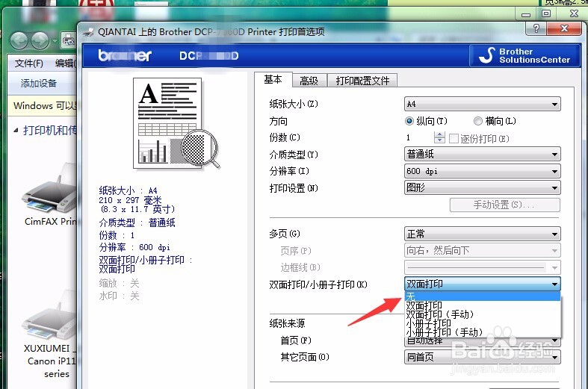Screen dimensions: 588x389
Task: Collapse the 双面打印/小册子打印 combo box
Action: (482, 284)
